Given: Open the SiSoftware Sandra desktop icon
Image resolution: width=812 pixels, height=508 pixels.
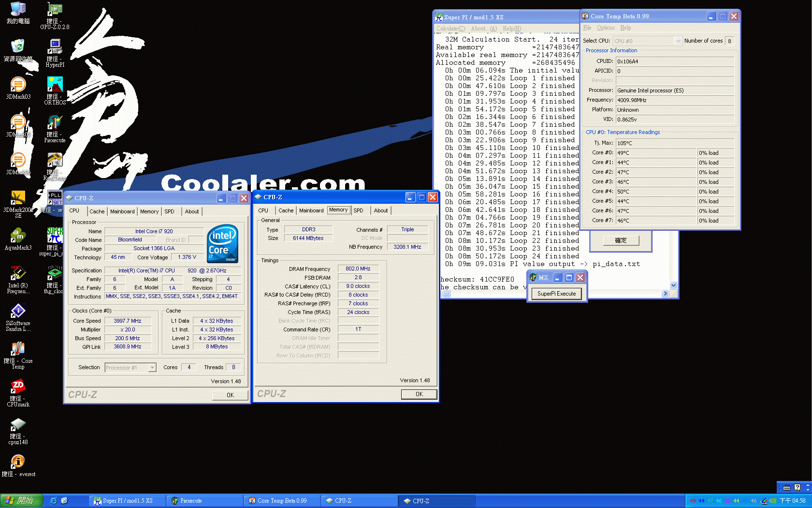Looking at the screenshot, I should 18,317.
